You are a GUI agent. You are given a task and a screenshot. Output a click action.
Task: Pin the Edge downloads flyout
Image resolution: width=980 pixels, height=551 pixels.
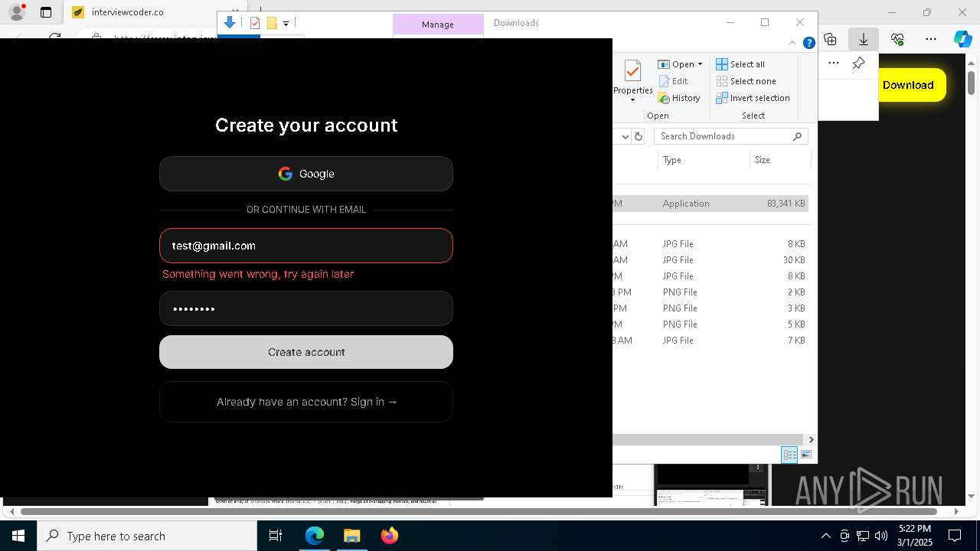tap(859, 64)
